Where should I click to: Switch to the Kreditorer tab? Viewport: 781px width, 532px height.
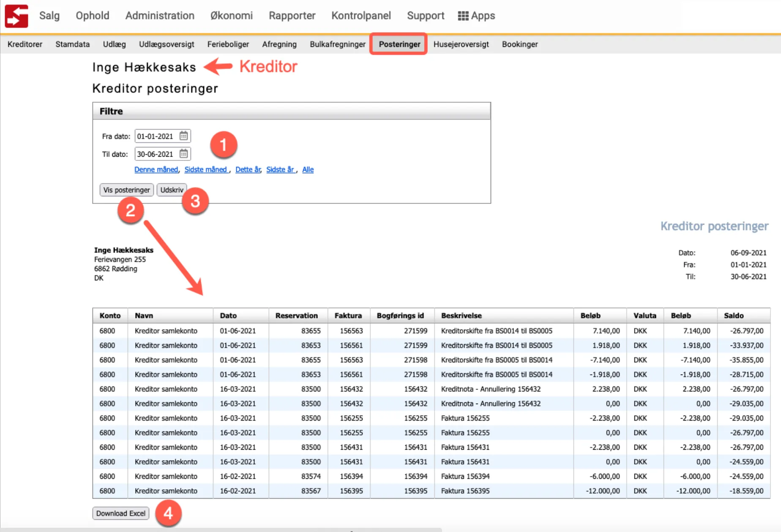[25, 44]
